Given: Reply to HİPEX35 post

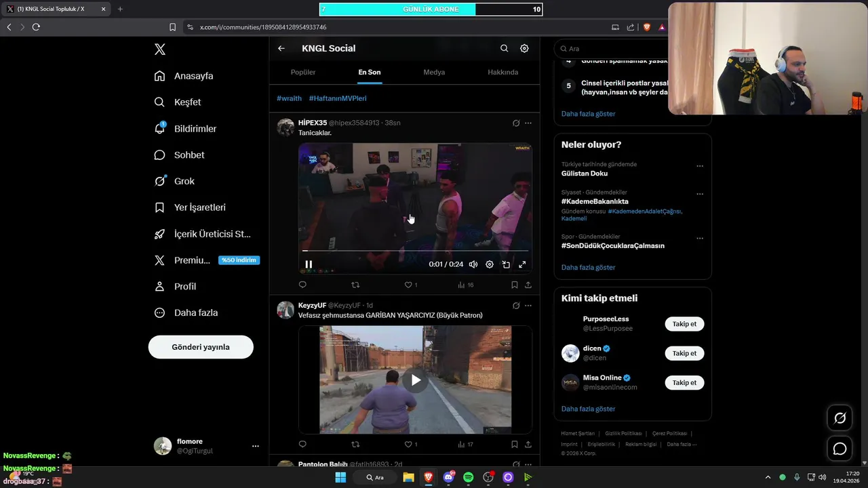Looking at the screenshot, I should coord(302,285).
